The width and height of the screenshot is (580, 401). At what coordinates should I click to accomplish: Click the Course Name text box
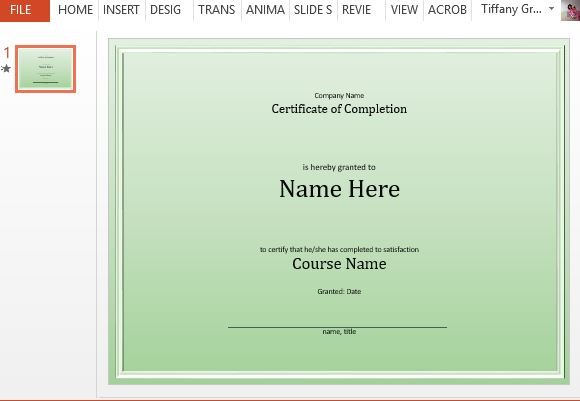tap(339, 264)
